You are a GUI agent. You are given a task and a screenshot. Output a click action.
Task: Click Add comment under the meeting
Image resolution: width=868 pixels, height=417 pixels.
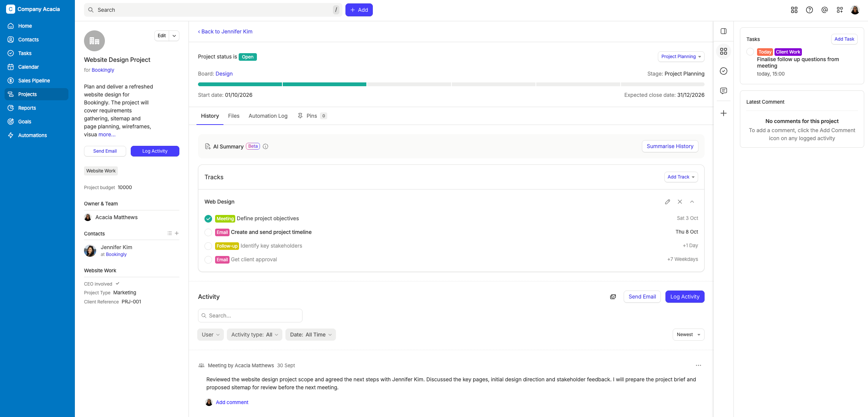232,402
